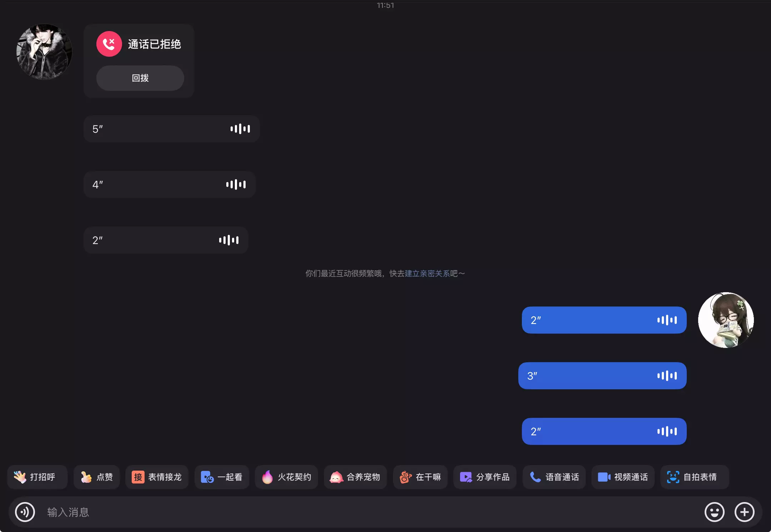Play the sent 3-second voice message

click(602, 376)
